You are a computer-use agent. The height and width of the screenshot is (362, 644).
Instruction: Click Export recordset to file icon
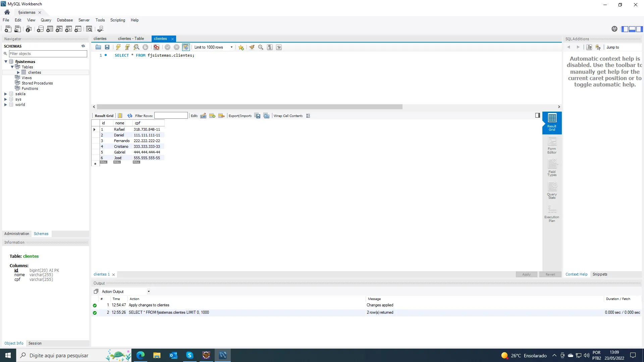tap(257, 116)
